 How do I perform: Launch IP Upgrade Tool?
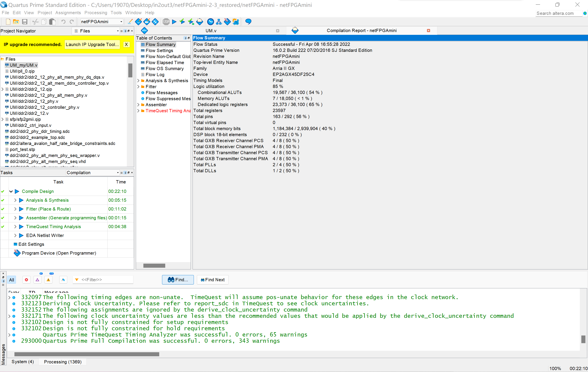tap(92, 45)
